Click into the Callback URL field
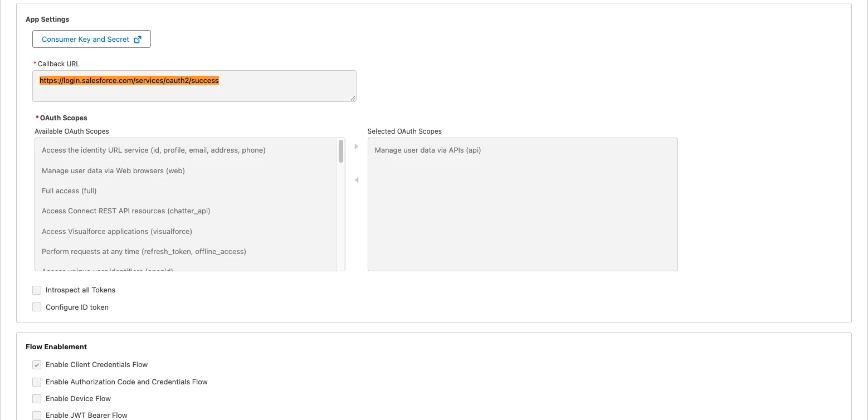The image size is (868, 420). 194,86
